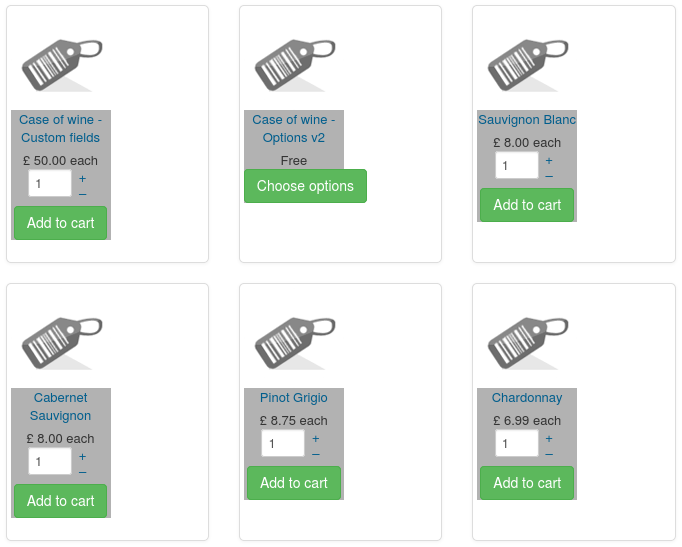Open Case of wine - Options v2 link
The height and width of the screenshot is (547, 682).
(294, 128)
